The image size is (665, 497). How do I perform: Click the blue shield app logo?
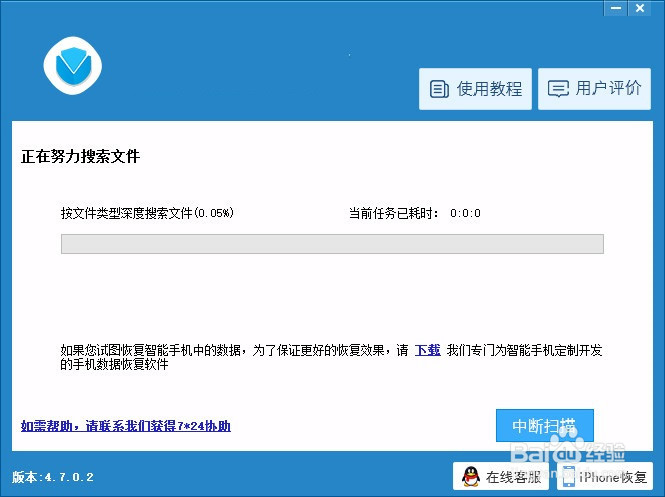click(73, 66)
